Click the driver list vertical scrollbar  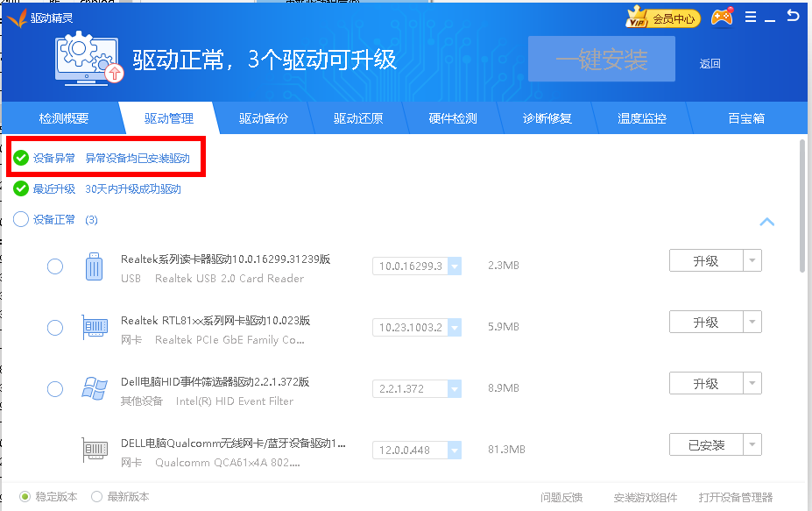pyautogui.click(x=803, y=205)
